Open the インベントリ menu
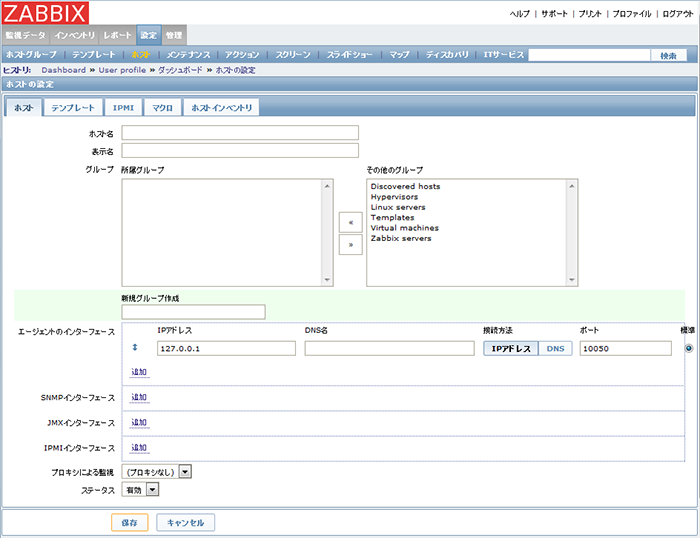This screenshot has width=700, height=538. 75,35
